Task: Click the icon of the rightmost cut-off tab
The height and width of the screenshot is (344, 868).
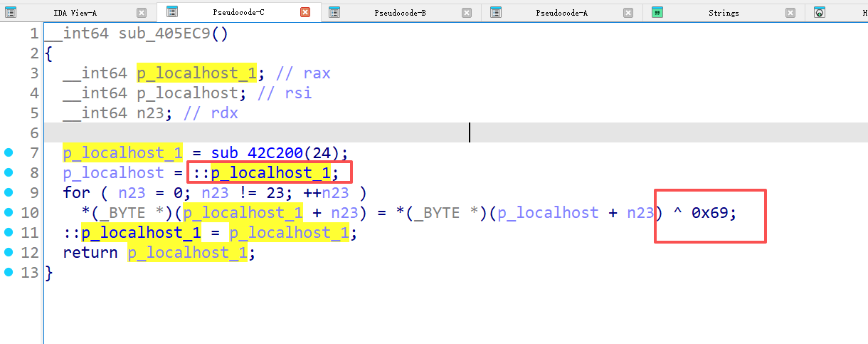Action: click(x=820, y=12)
